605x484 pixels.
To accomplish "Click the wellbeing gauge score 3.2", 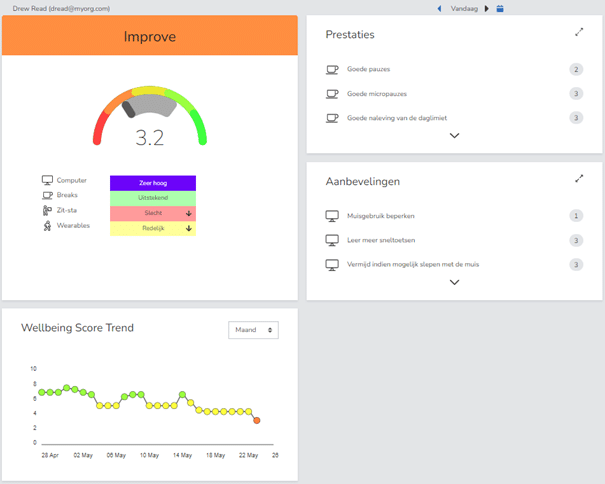I will 150,138.
